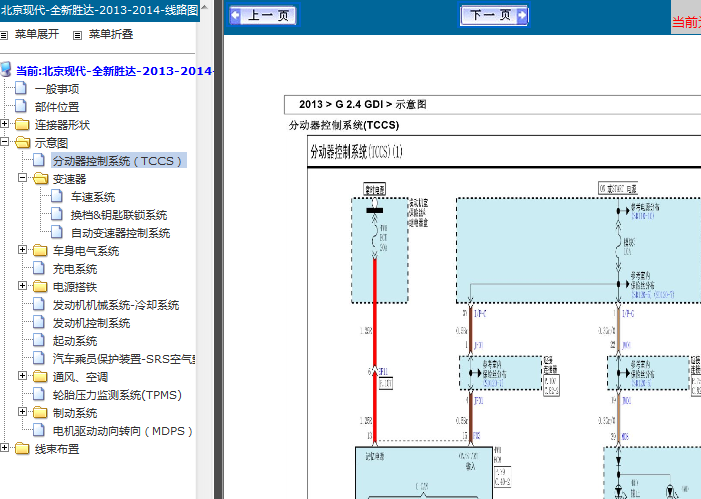Go to previous page with 上一页 button
This screenshot has height=499, width=701.
click(262, 15)
